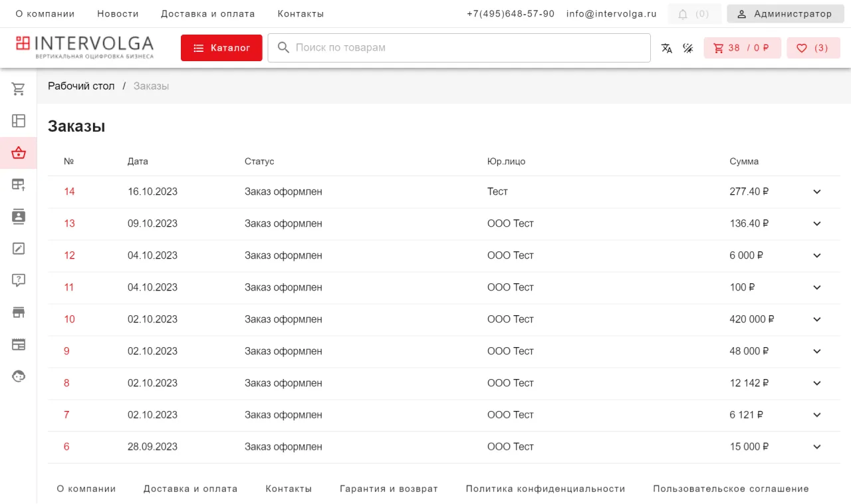Expand order 10 details chevron
The height and width of the screenshot is (504, 851).
[817, 319]
